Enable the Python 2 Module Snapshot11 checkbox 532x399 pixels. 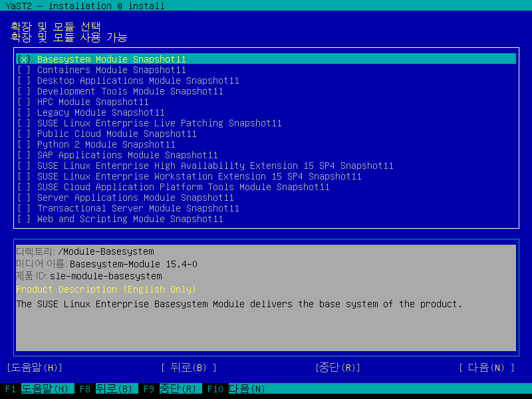pyautogui.click(x=25, y=144)
